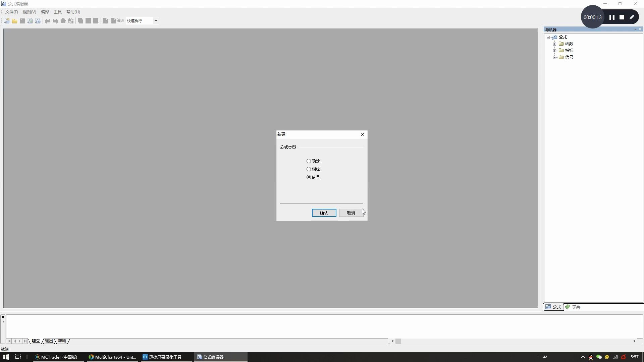Open the 视图 menu
The image size is (644, 362).
pyautogui.click(x=28, y=11)
